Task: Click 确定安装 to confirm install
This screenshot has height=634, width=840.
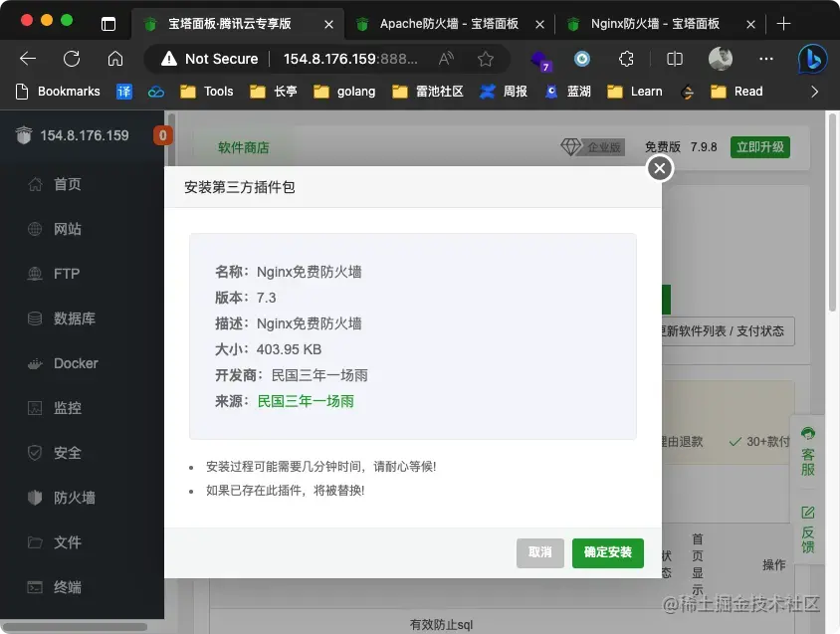Action: coord(607,552)
